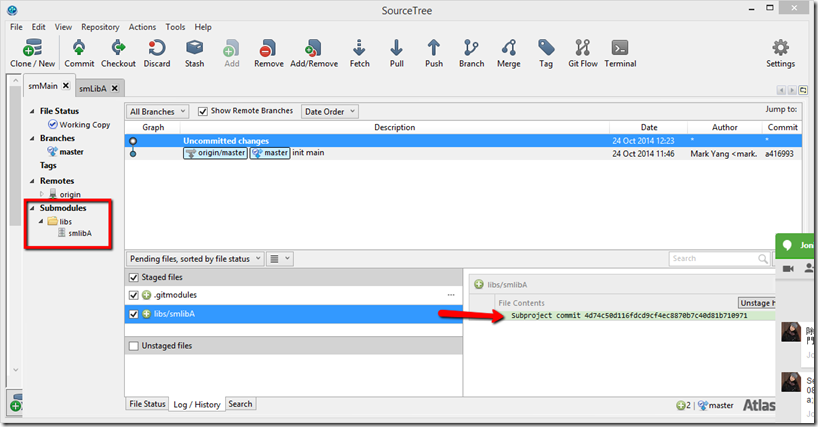Open the file list view mode dropdown
Viewport: 818px width, 427px height.
pos(280,259)
